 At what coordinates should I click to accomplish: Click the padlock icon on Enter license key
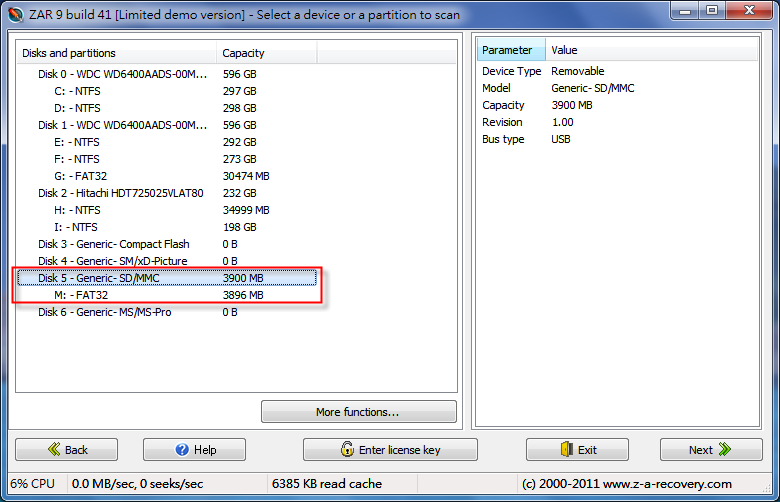click(x=347, y=449)
